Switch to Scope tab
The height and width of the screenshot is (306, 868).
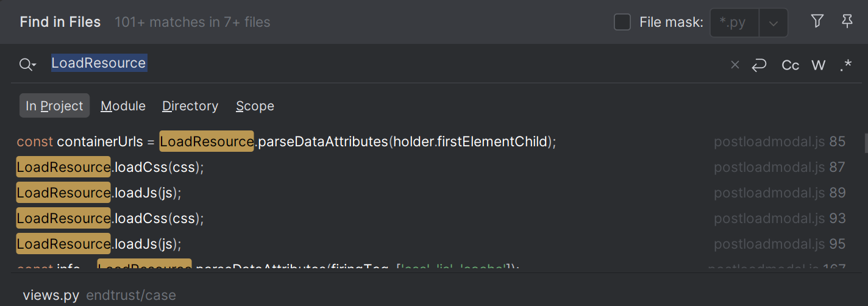[x=255, y=106]
